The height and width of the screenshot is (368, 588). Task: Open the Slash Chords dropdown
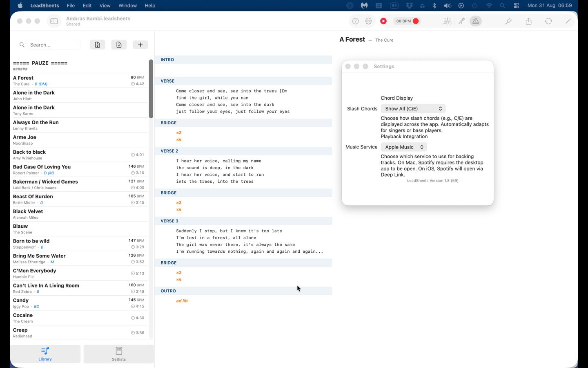tap(413, 109)
